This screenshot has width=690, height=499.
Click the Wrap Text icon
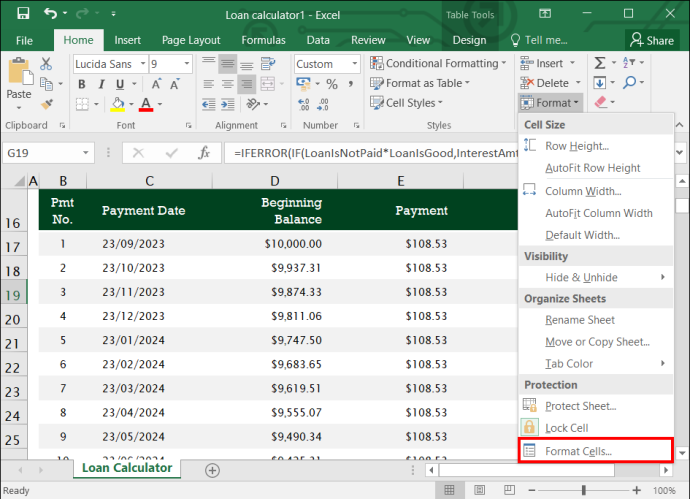point(268,64)
